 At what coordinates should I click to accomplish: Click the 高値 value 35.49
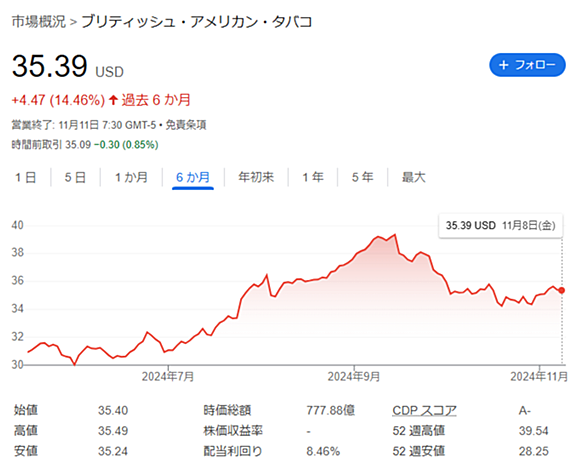(113, 430)
